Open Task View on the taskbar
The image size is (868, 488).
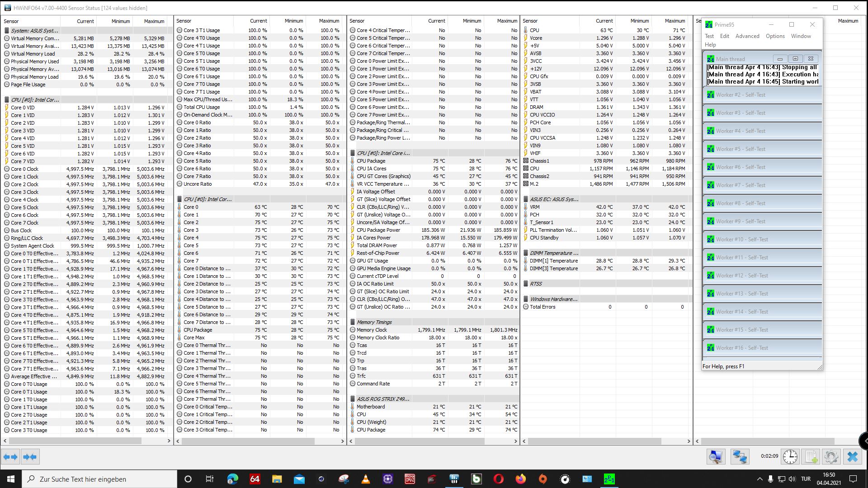point(210,479)
